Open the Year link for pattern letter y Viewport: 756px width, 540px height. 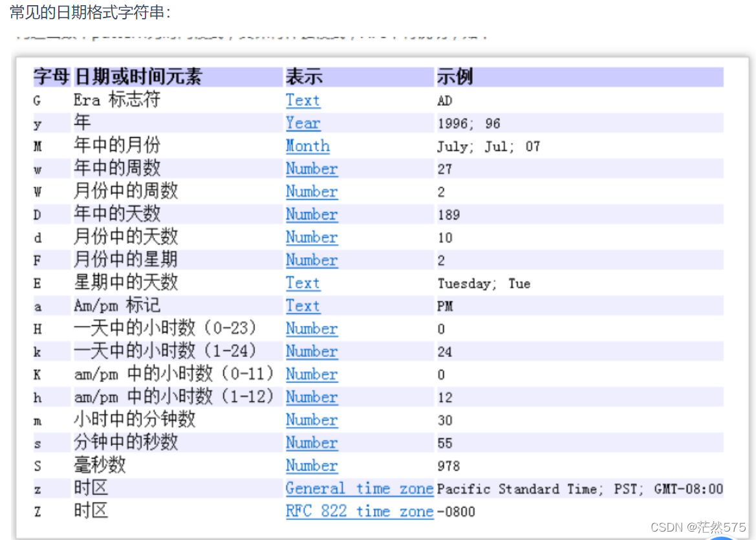(x=303, y=123)
